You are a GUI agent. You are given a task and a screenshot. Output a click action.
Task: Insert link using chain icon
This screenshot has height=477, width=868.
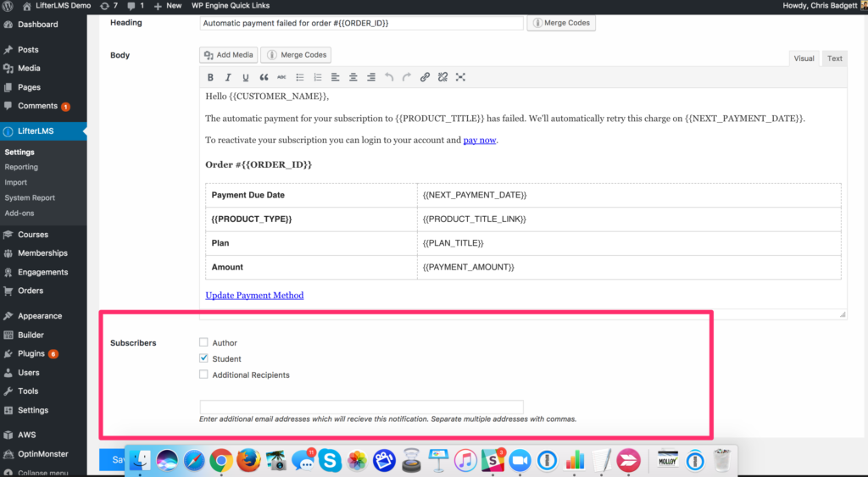pos(425,77)
